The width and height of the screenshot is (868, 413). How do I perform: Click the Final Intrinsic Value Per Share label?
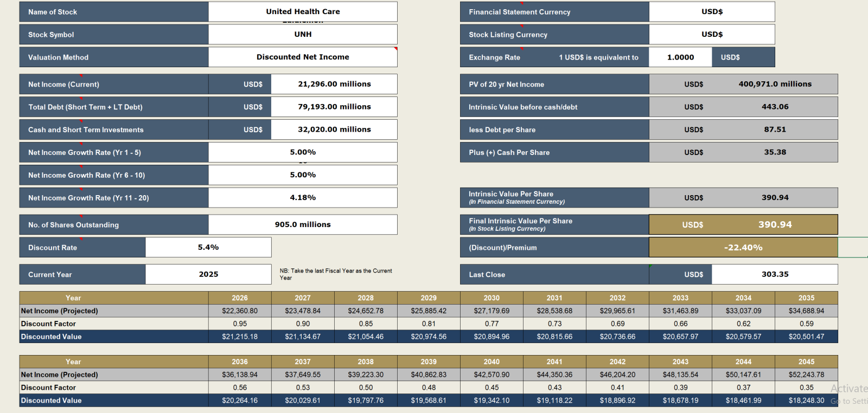pos(554,224)
